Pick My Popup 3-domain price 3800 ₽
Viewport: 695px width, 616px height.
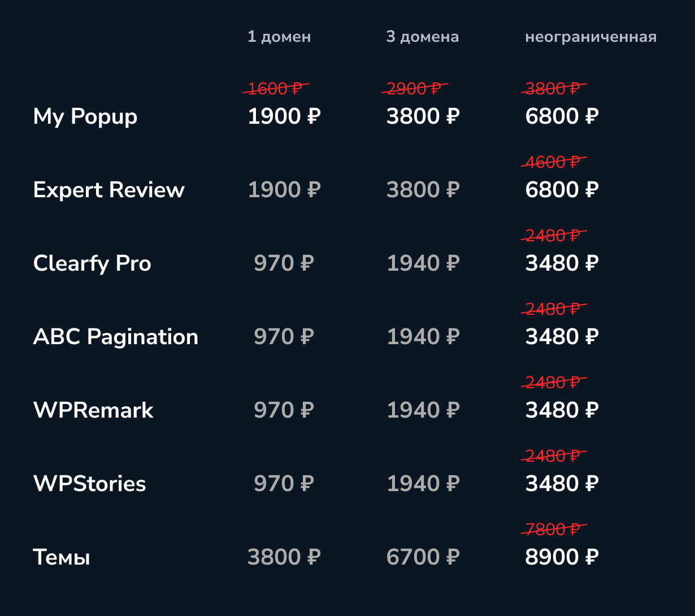tap(423, 116)
